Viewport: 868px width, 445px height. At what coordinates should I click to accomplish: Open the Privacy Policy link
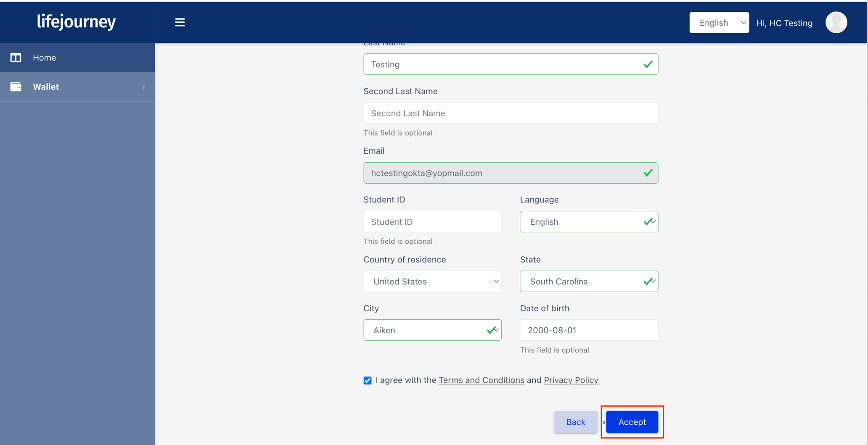tap(571, 380)
